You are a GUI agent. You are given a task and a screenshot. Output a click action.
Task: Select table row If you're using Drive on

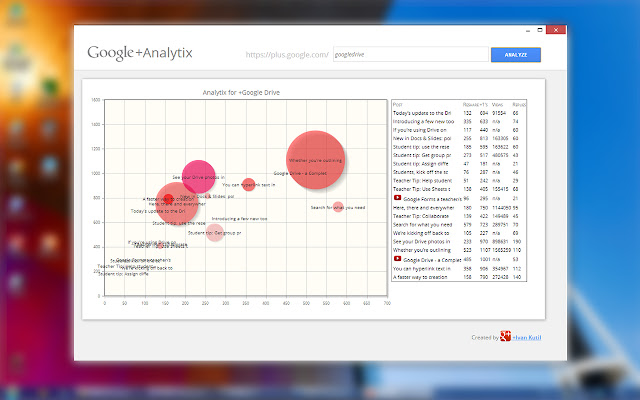coord(459,130)
